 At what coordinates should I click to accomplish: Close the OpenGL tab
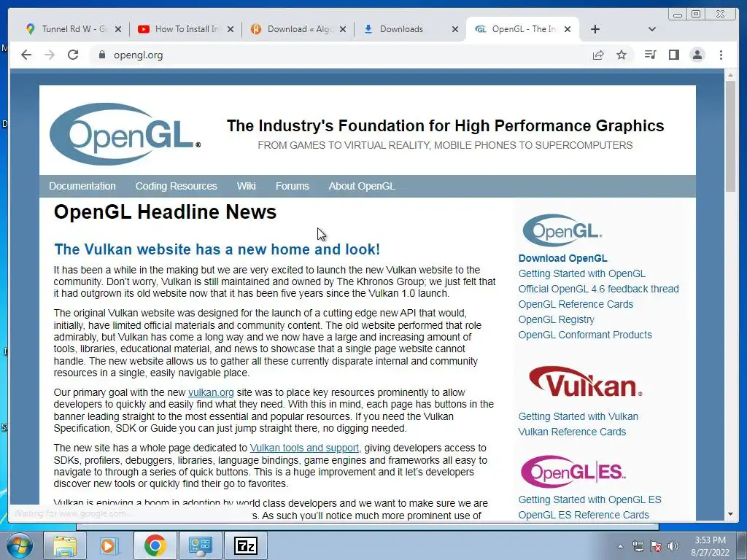pyautogui.click(x=568, y=29)
